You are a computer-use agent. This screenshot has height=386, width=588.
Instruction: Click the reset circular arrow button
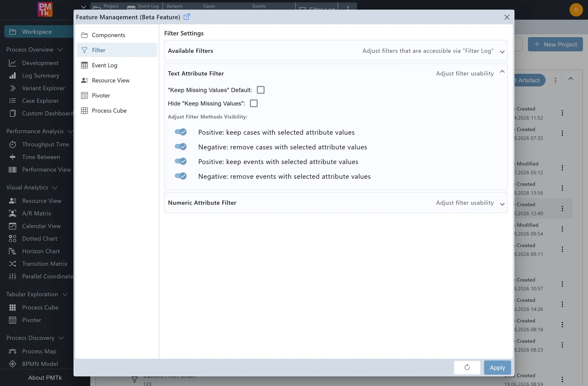467,367
